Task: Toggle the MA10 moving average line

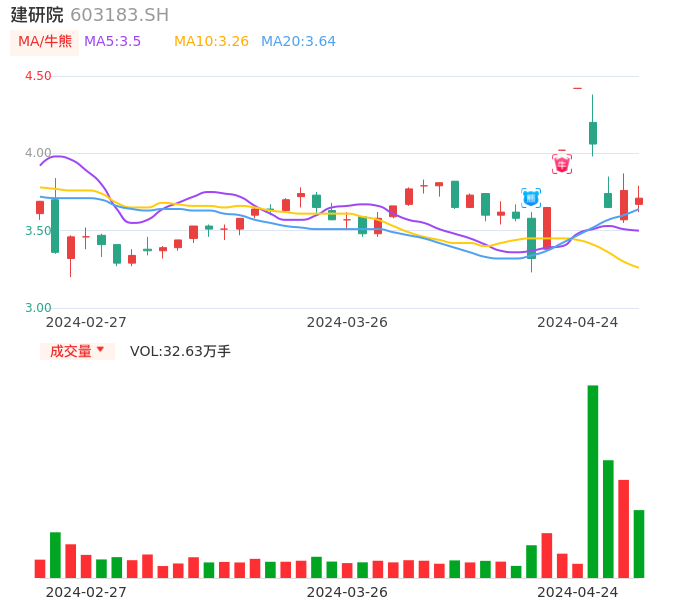Action: pyautogui.click(x=211, y=41)
